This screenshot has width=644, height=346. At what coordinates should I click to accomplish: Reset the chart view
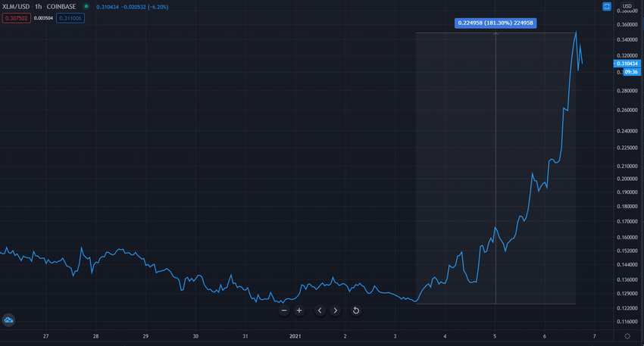356,310
